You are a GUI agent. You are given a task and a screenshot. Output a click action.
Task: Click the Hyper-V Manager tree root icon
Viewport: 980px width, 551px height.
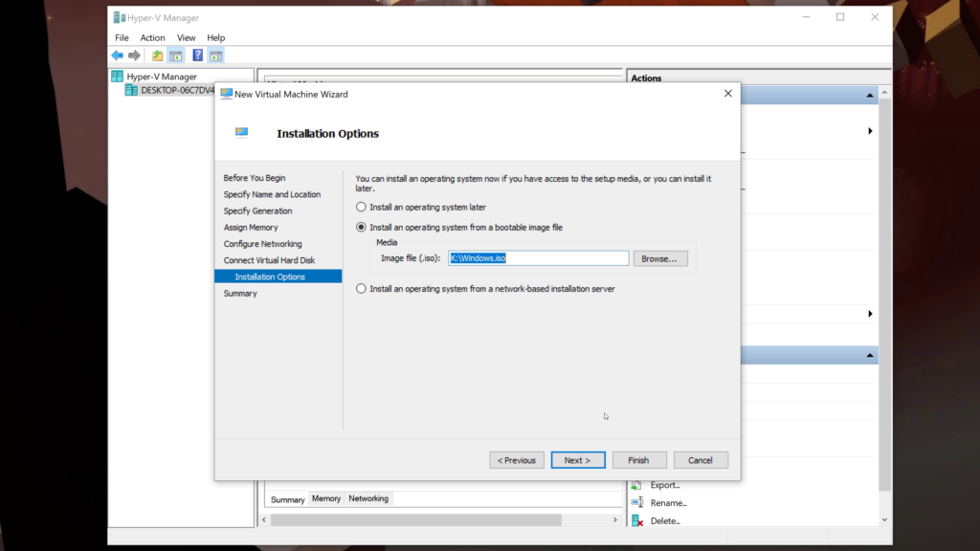coord(118,77)
